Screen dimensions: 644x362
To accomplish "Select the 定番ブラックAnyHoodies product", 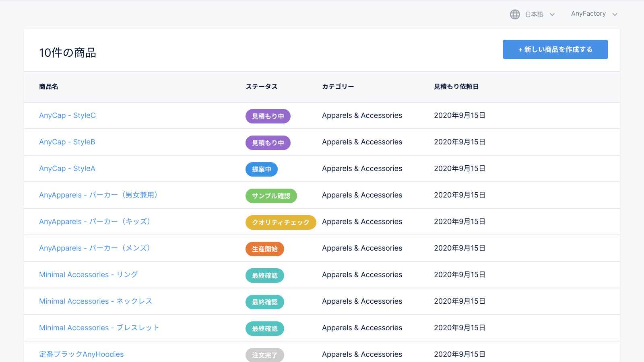I will [81, 354].
